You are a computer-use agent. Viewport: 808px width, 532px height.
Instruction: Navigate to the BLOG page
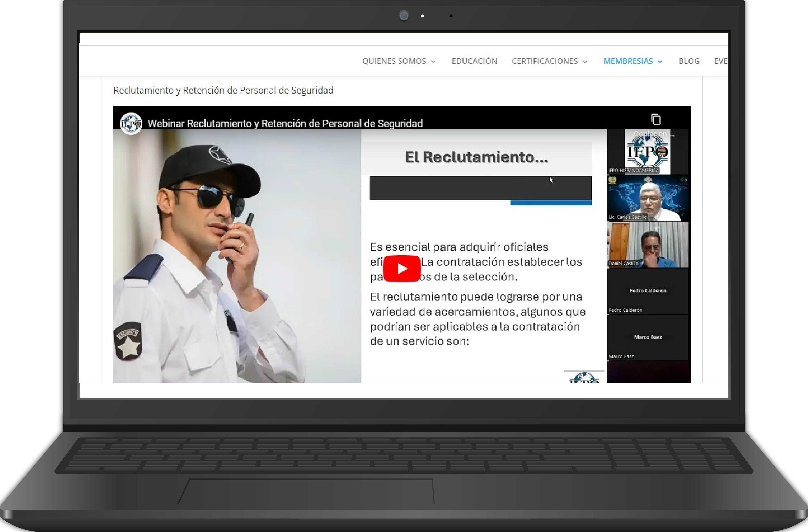pos(689,61)
